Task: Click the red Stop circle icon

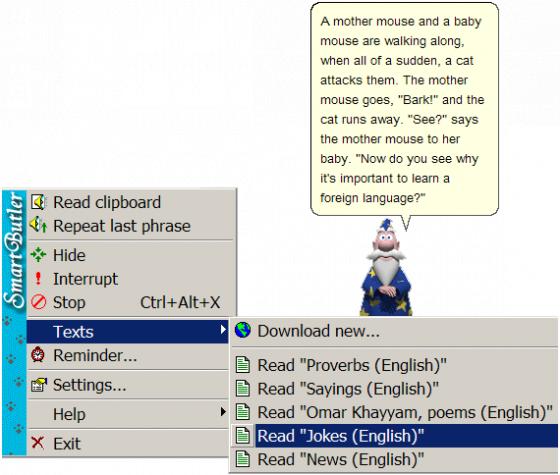Action: (38, 302)
